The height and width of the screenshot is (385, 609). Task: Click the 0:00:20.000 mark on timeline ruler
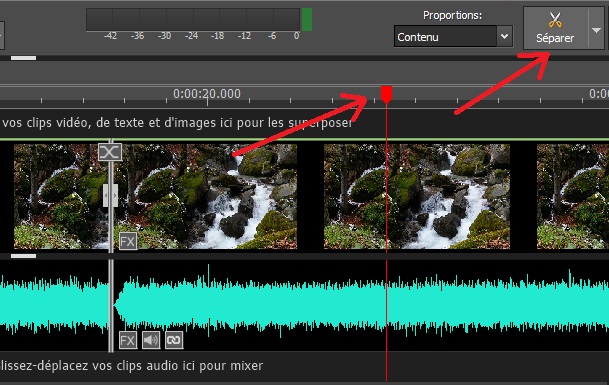[x=207, y=94]
